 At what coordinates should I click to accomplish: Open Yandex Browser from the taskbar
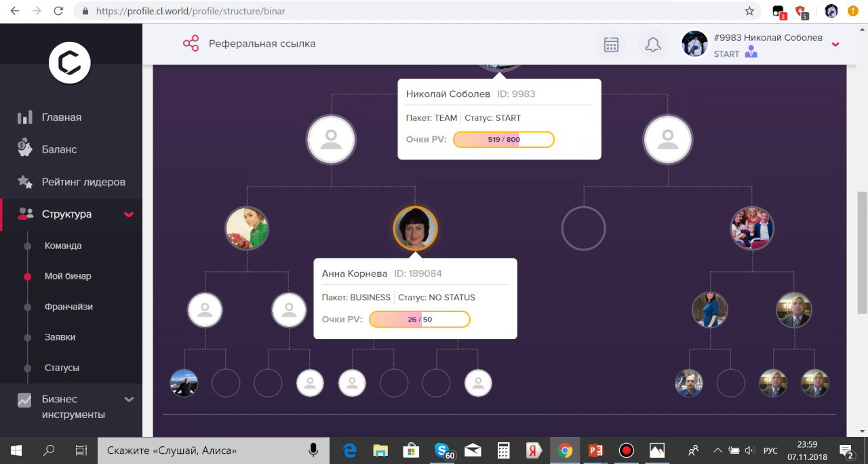tap(534, 450)
